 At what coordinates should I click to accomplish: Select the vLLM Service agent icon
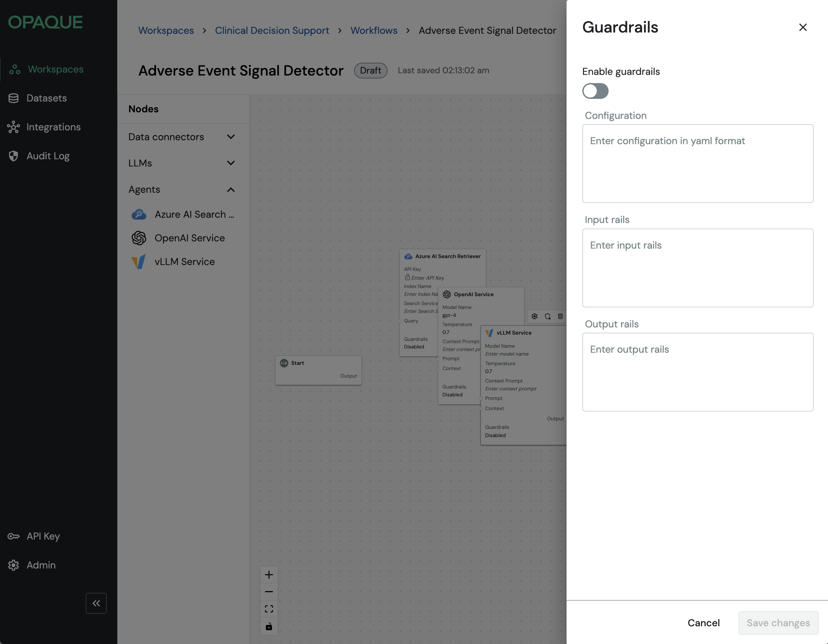(x=139, y=262)
